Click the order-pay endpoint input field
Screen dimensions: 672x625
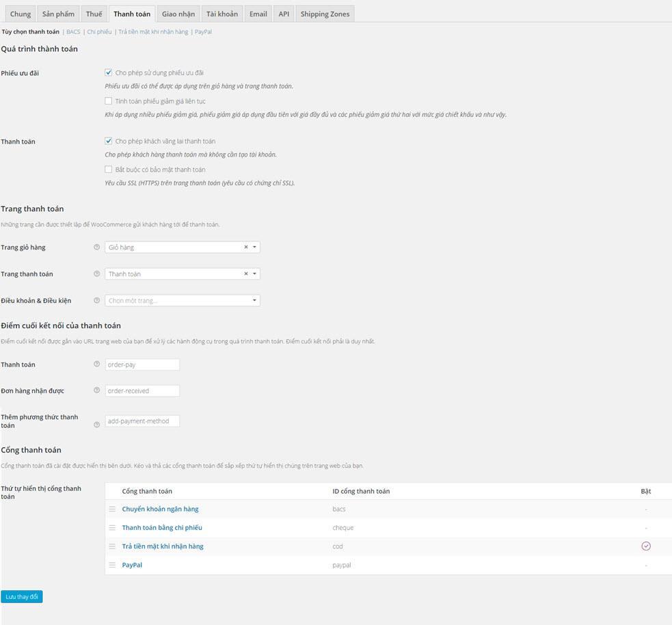[142, 364]
